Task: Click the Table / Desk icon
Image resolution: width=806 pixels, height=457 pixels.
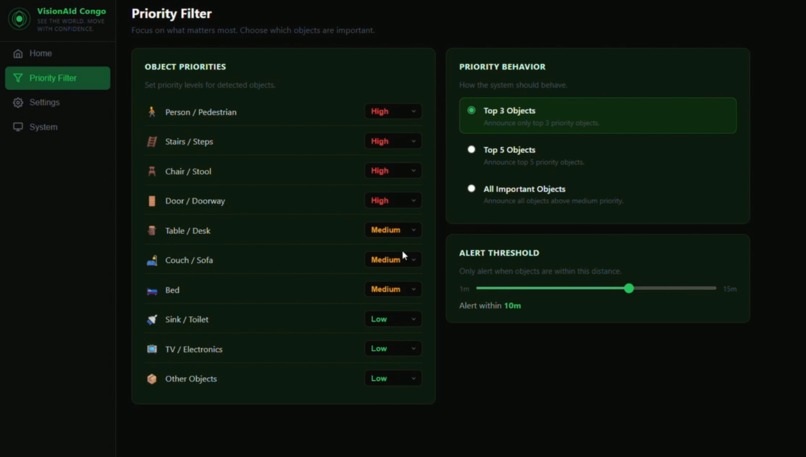Action: pos(152,230)
